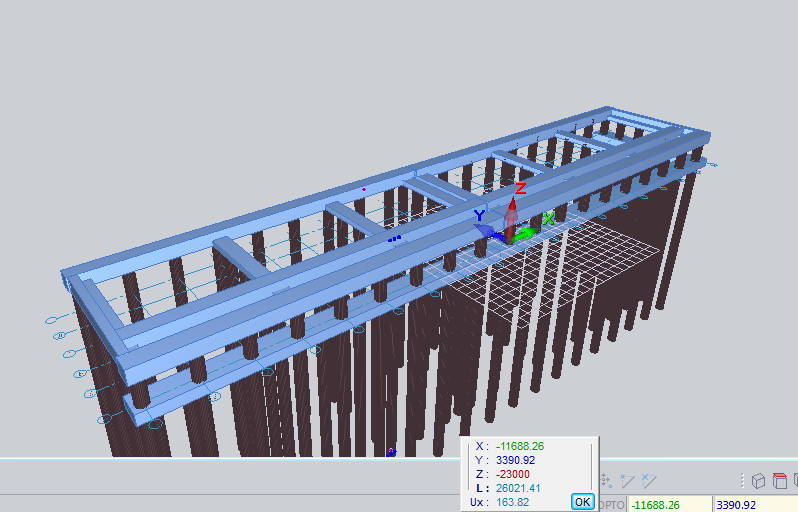The height and width of the screenshot is (512, 798).
Task: Click the red Z axis arrow on gizmo
Action: coord(513,204)
